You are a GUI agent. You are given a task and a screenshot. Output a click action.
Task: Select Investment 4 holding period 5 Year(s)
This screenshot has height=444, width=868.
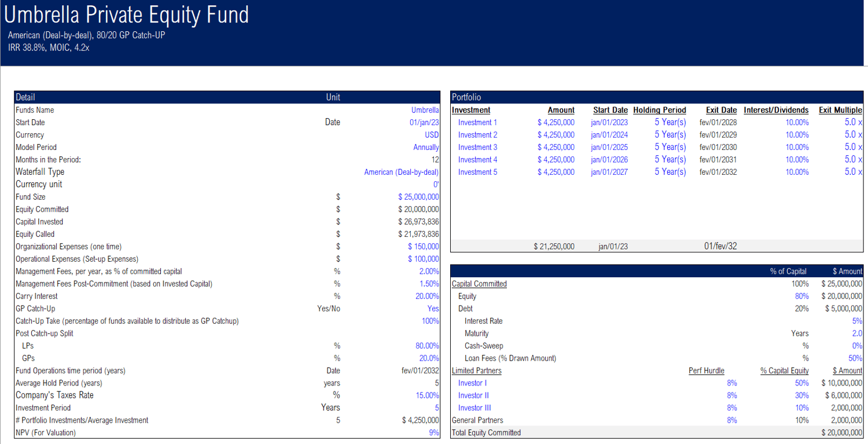(670, 160)
